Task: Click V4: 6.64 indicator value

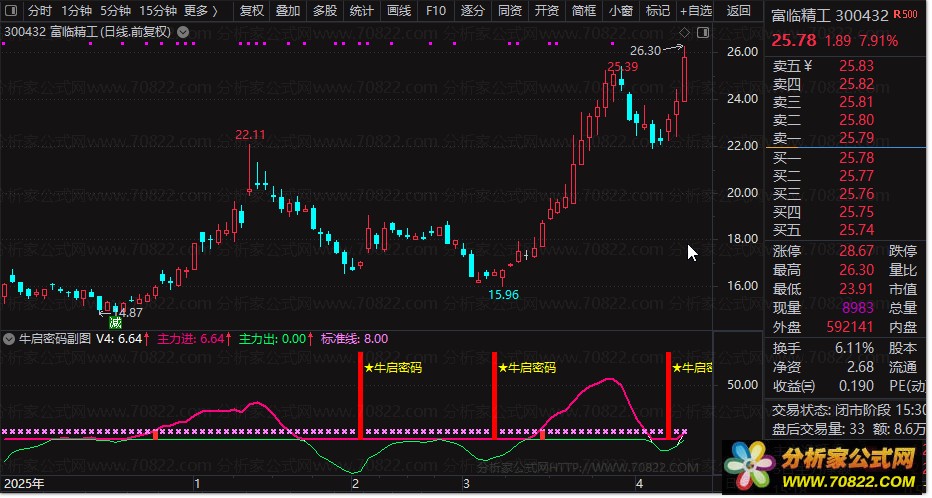Action: coord(123,339)
